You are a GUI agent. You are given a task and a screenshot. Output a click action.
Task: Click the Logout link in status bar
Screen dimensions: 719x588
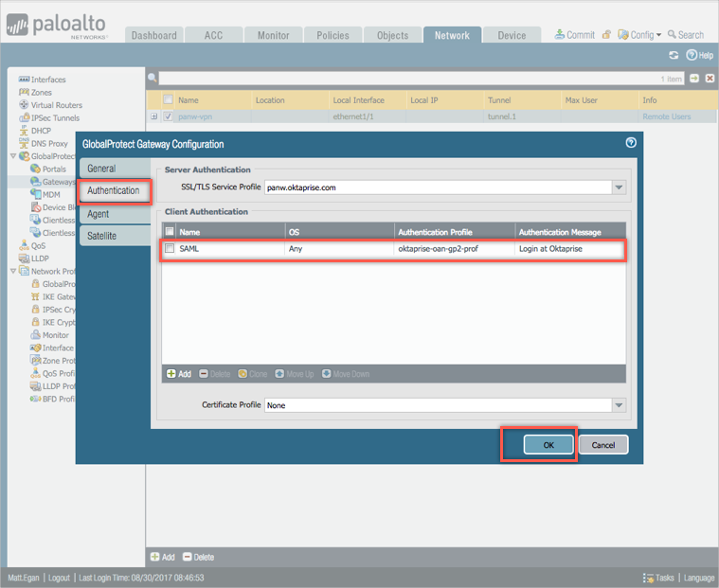pos(59,578)
